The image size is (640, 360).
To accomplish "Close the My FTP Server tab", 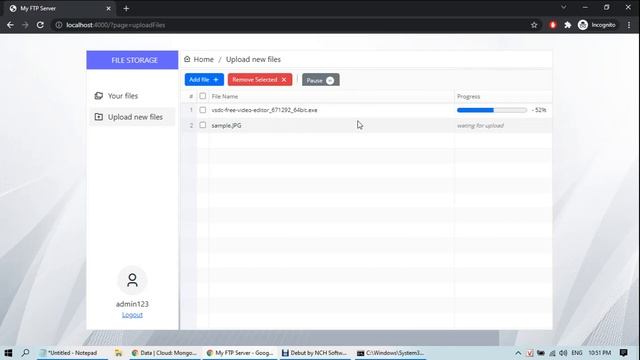I will 108,8.
